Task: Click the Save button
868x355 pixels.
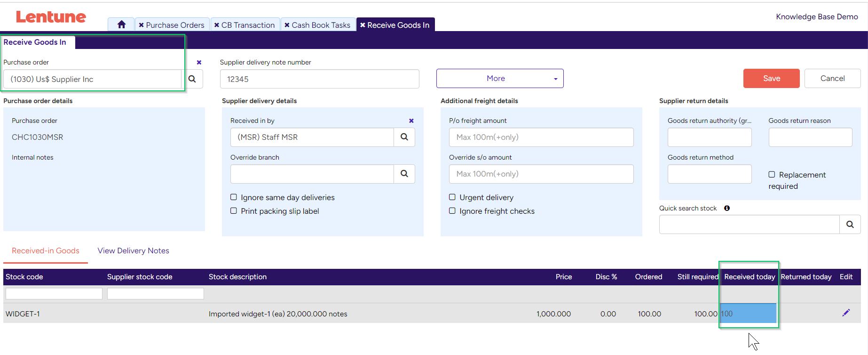Action: click(x=771, y=79)
